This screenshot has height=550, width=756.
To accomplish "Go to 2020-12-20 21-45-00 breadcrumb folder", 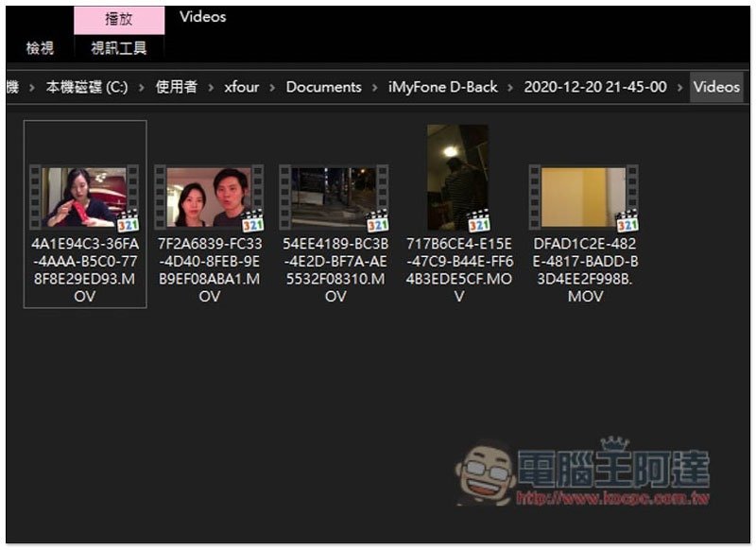I will pyautogui.click(x=595, y=87).
